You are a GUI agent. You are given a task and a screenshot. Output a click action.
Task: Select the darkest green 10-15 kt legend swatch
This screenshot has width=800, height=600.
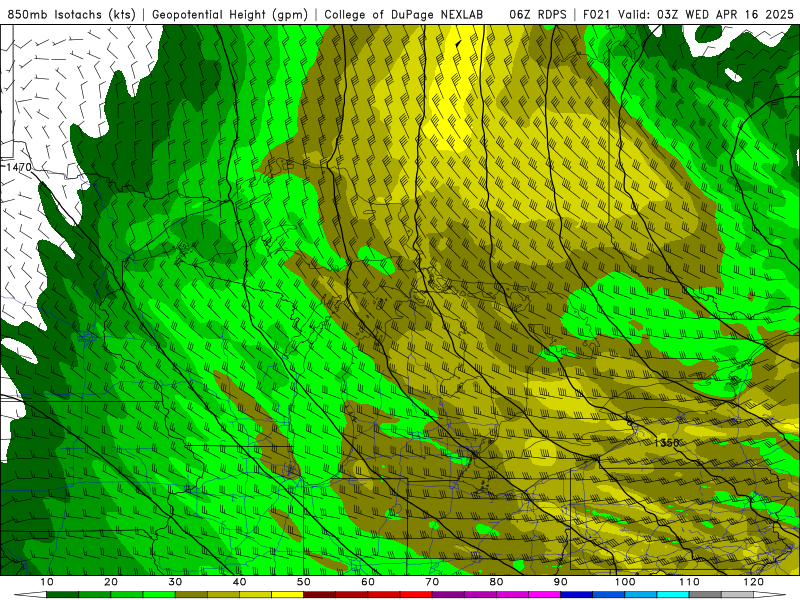coord(62,595)
